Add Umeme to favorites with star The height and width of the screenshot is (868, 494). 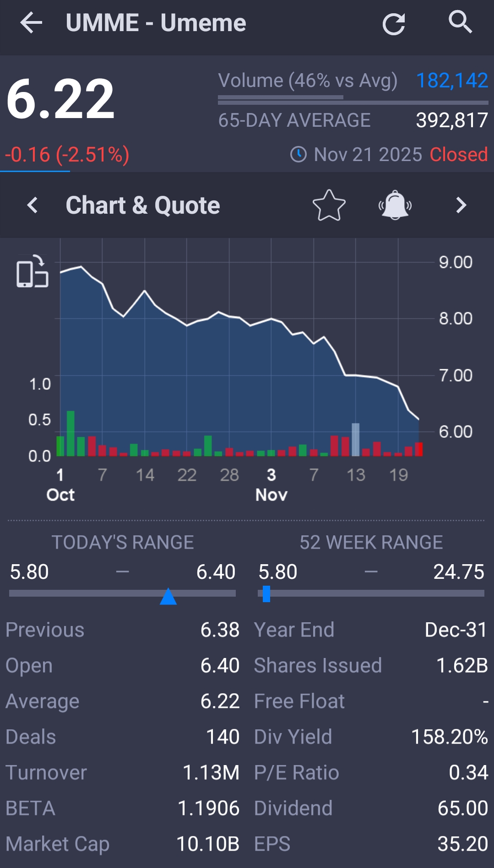(x=329, y=205)
